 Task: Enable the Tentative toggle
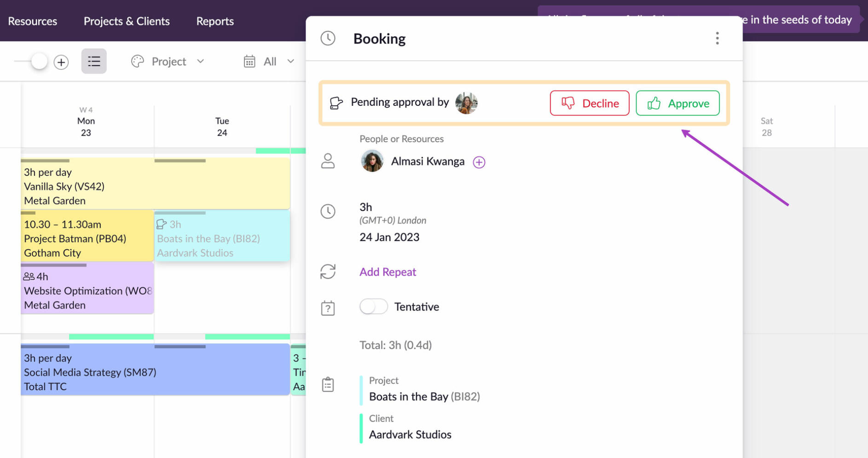373,306
